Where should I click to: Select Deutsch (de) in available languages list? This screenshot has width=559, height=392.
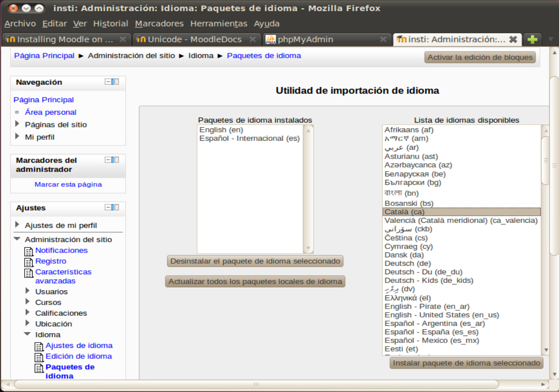pos(401,263)
